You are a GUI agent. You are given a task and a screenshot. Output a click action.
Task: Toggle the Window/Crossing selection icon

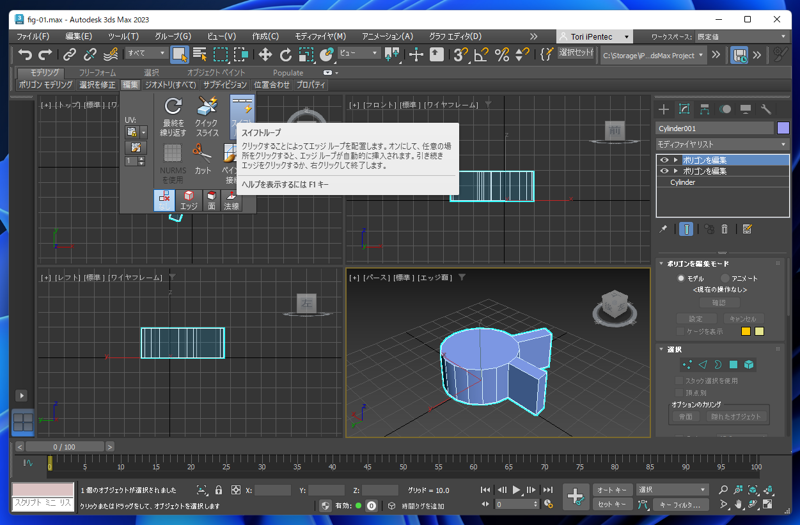241,54
